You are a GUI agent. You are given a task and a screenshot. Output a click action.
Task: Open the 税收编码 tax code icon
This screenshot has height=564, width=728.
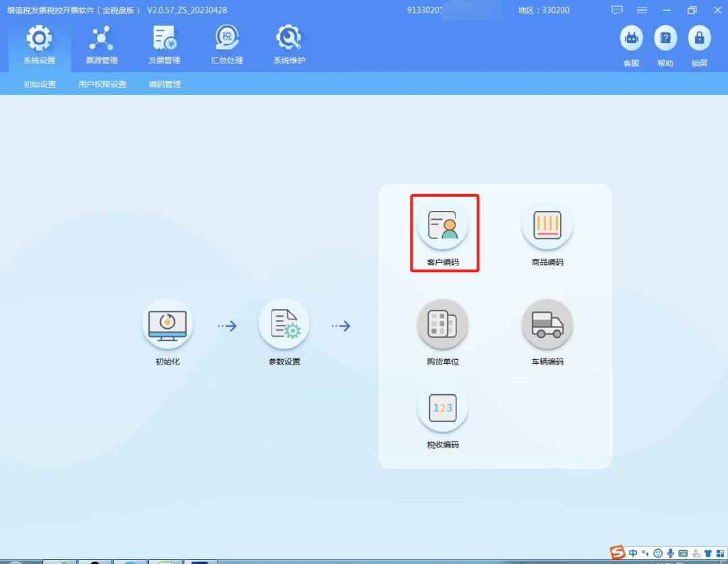pos(443,408)
